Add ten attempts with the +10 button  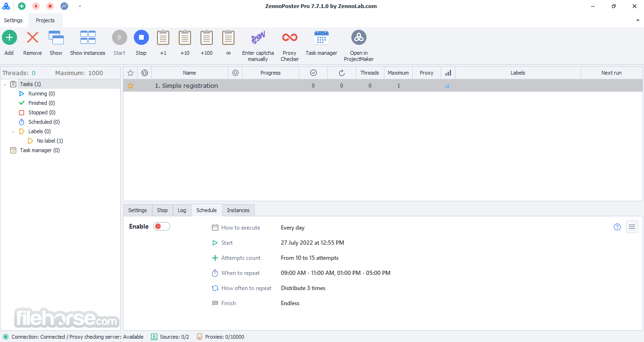click(185, 43)
